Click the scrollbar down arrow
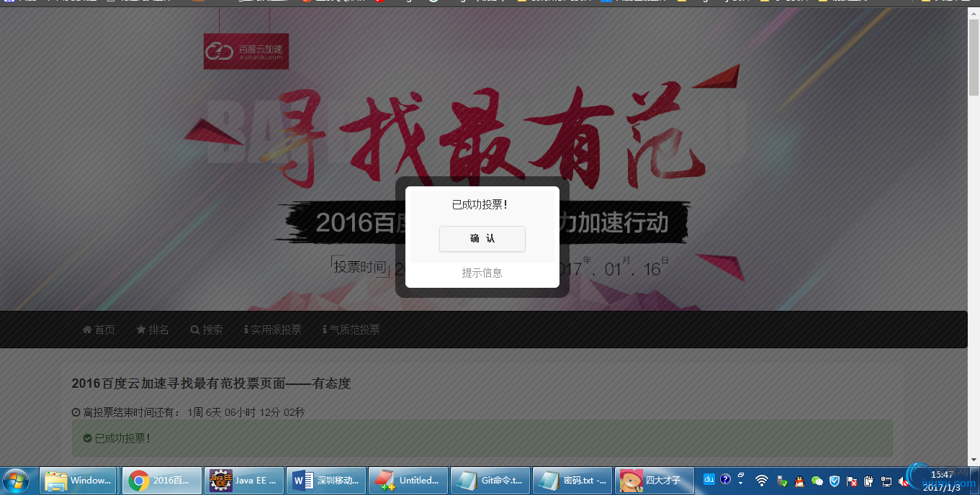Viewport: 980px width, 495px height. (x=974, y=459)
